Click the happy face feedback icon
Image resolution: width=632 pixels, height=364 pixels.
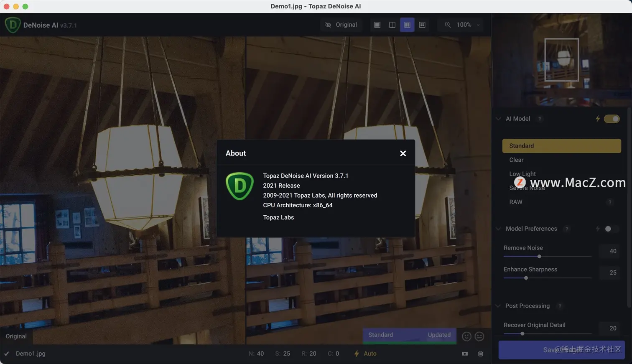(x=466, y=336)
